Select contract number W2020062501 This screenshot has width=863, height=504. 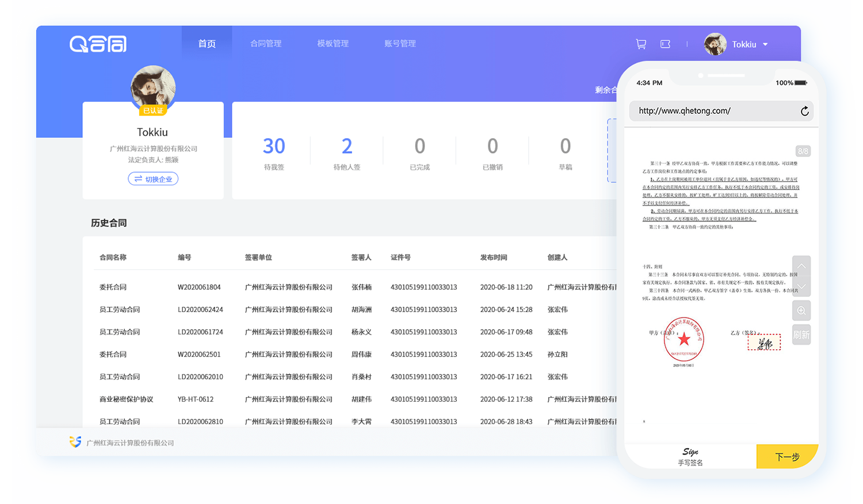pyautogui.click(x=199, y=354)
